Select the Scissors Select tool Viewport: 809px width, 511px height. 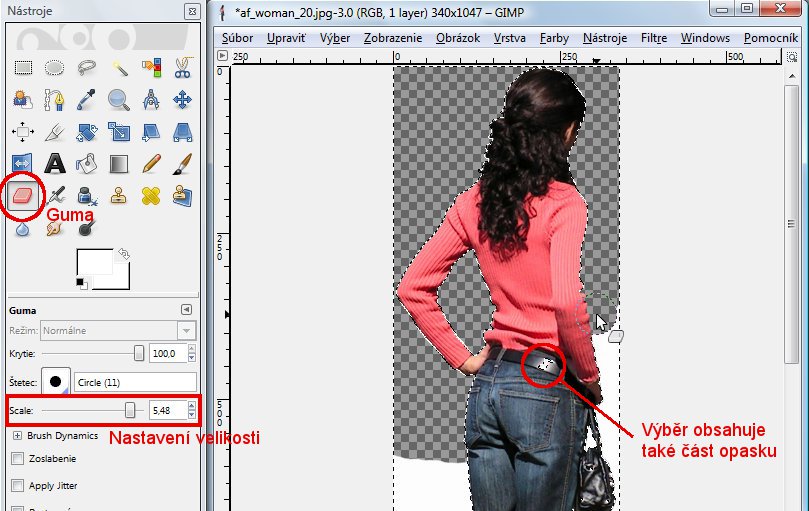pos(182,68)
